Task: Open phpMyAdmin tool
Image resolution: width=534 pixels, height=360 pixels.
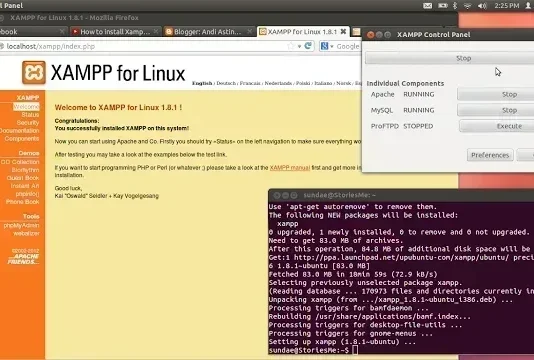Action: coord(21,225)
